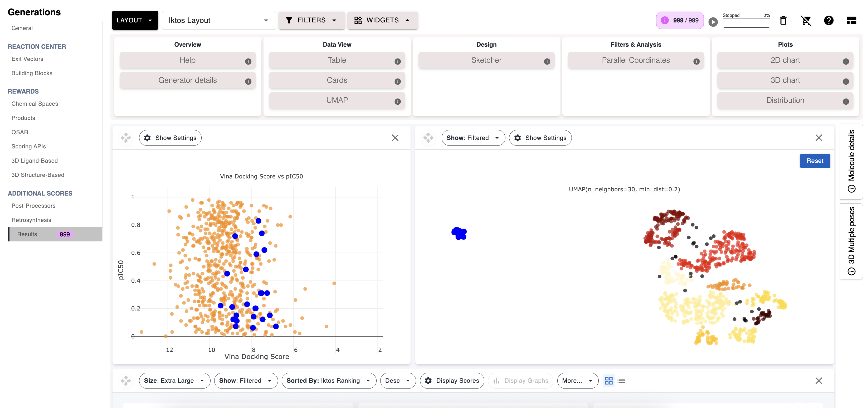Click the generation progress bar

pyautogui.click(x=746, y=23)
